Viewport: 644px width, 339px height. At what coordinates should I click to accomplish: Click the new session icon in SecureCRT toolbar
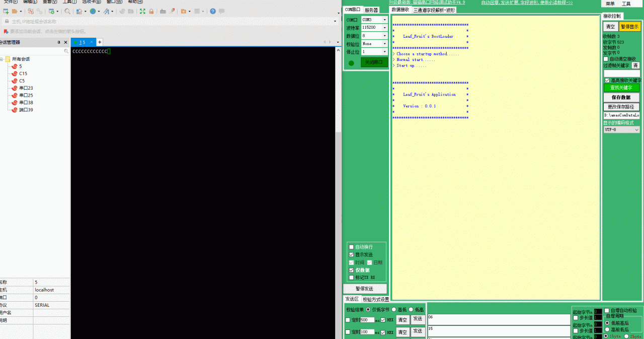pyautogui.click(x=6, y=11)
